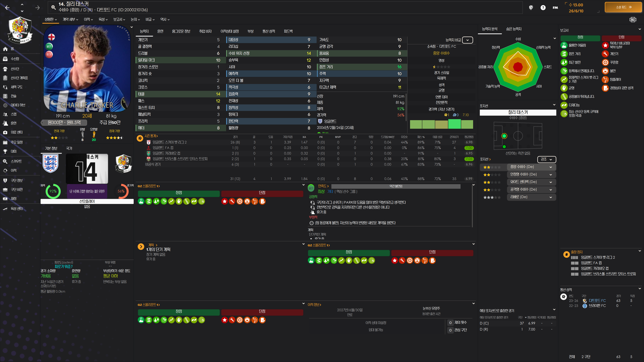This screenshot has width=644, height=362.
Task: Click the FM logo icon
Action: (x=555, y=8)
